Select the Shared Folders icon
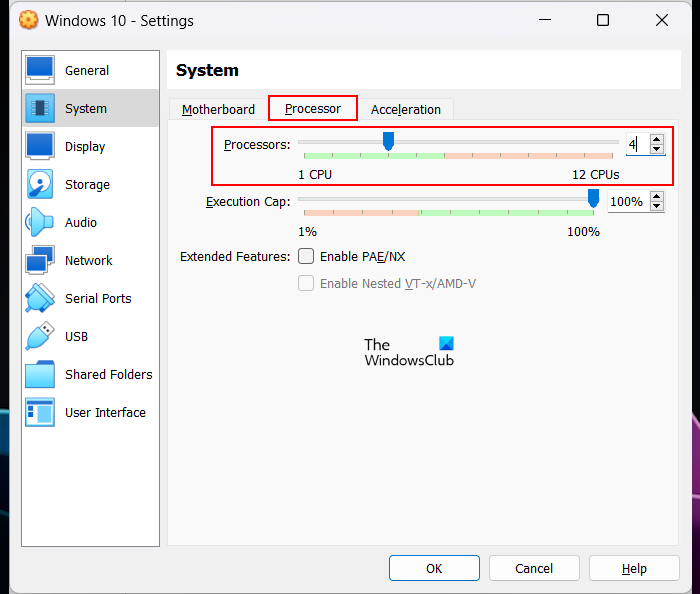Viewport: 700px width, 594px height. click(x=40, y=374)
